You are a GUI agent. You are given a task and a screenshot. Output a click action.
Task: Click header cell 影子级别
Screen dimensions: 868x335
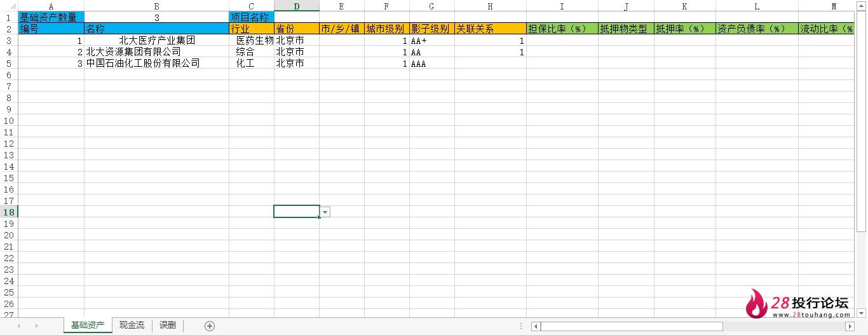click(x=432, y=29)
